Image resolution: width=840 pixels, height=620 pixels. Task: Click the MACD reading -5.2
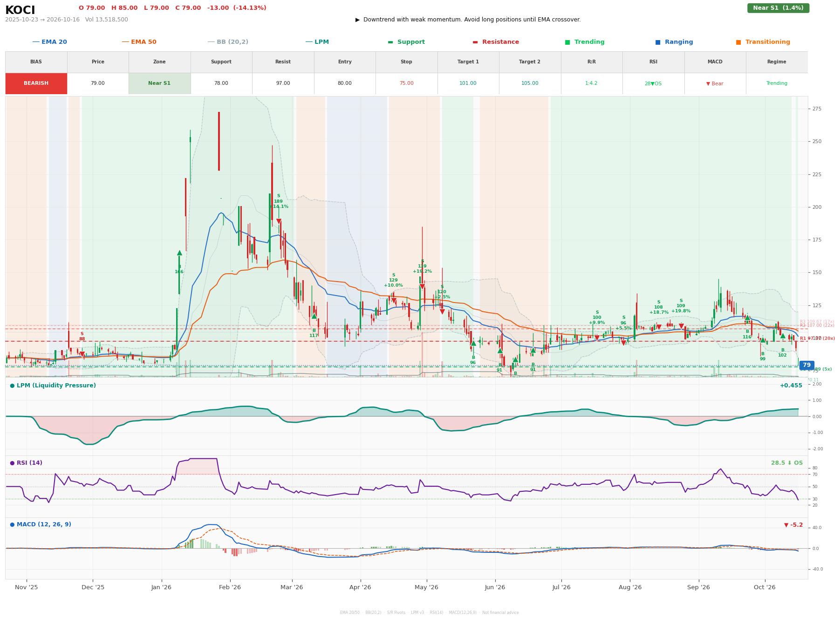793,525
